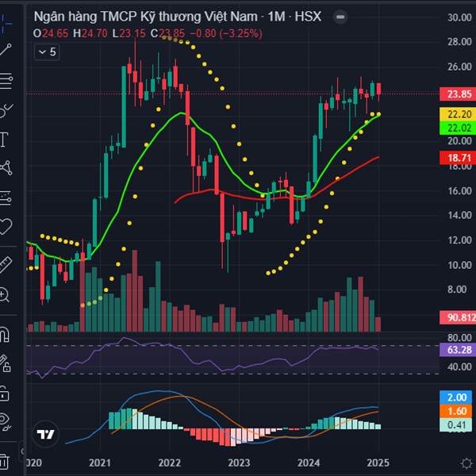Image resolution: width=476 pixels, height=476 pixels.
Task: Click the 22.02 green MA price label
Action: 458,128
